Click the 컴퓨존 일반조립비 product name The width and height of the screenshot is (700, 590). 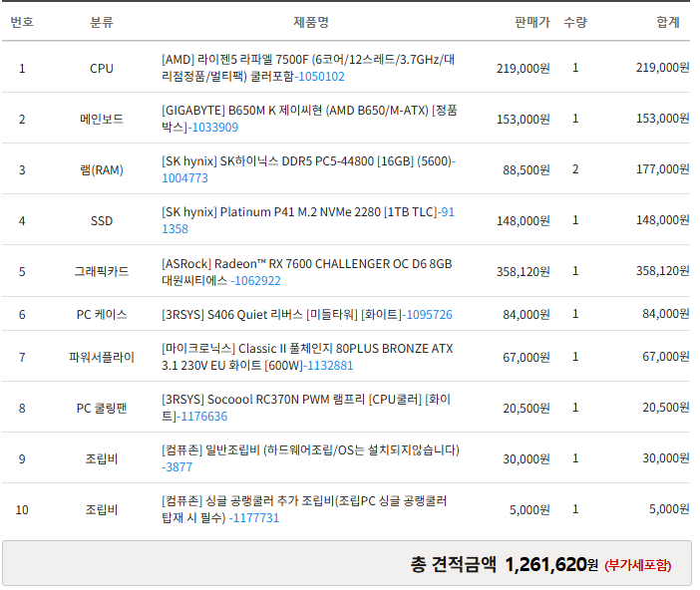(x=310, y=450)
